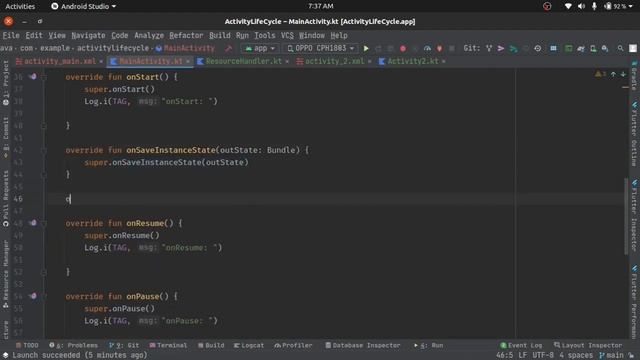Click the red Debug app icon
640x360 pixels.
point(403,49)
